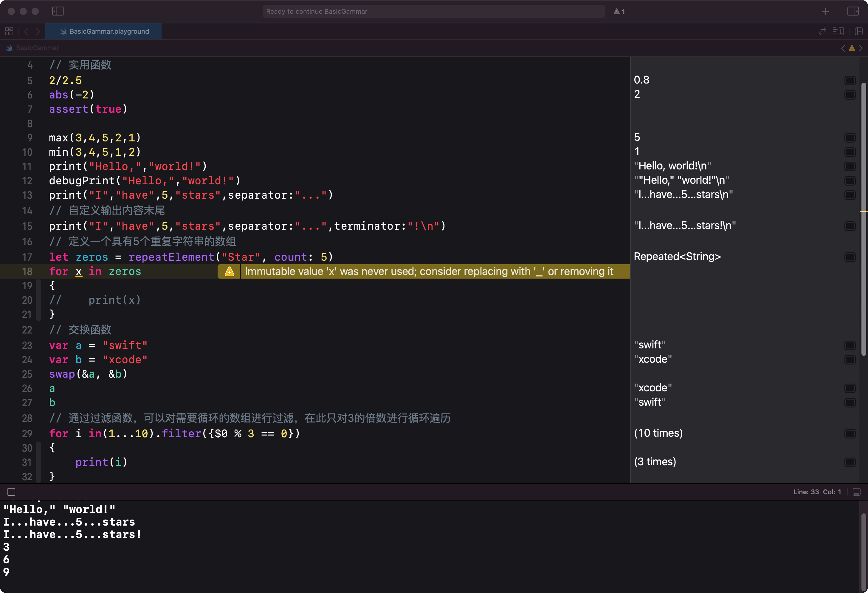Click yellow warning icon on line 18

click(x=229, y=271)
